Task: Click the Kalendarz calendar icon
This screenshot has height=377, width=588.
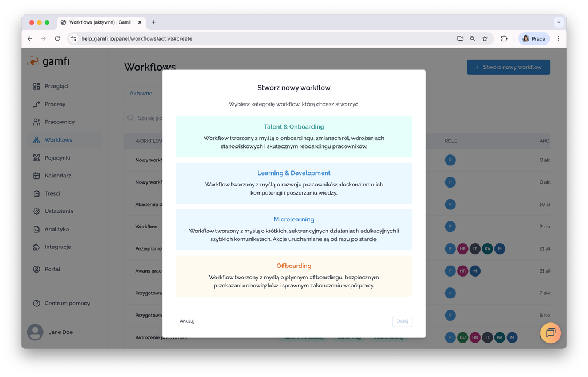Action: [x=37, y=176]
